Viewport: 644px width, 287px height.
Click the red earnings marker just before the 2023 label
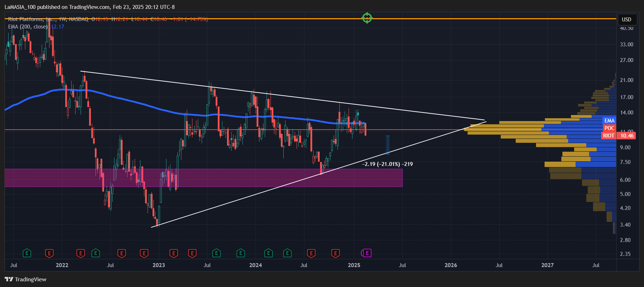tap(144, 253)
